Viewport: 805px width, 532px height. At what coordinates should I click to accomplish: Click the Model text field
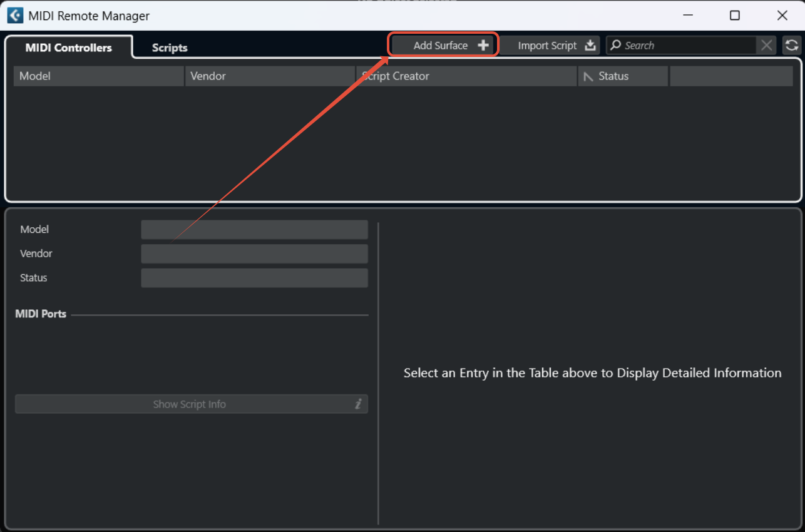click(x=254, y=229)
